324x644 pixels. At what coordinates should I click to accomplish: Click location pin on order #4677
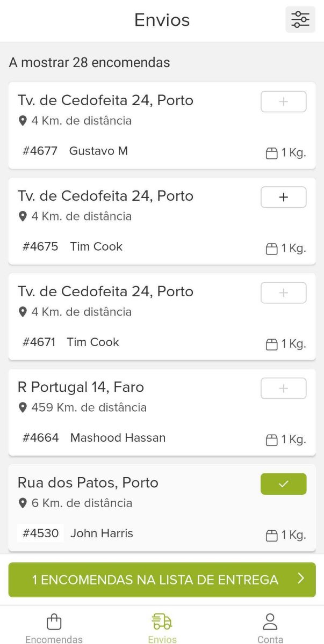pyautogui.click(x=23, y=121)
